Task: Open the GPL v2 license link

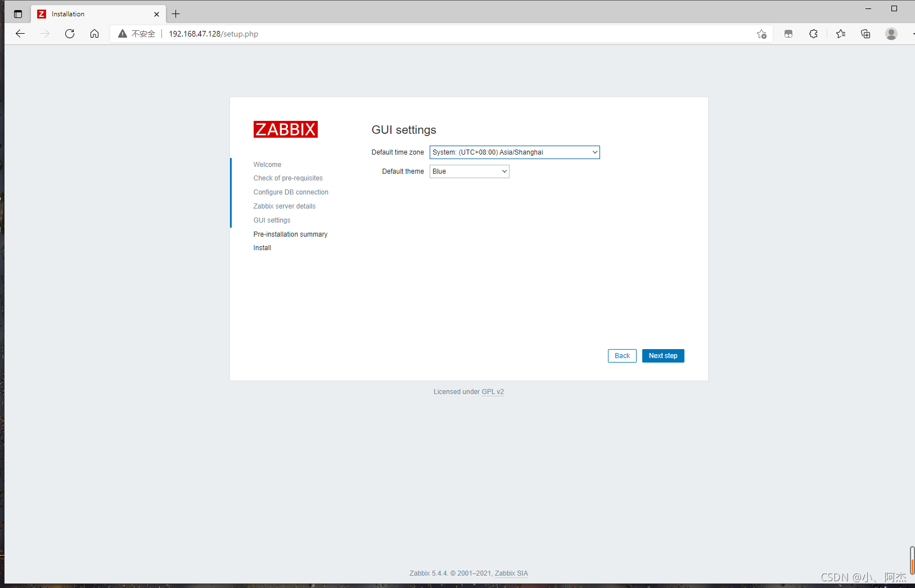Action: [493, 392]
